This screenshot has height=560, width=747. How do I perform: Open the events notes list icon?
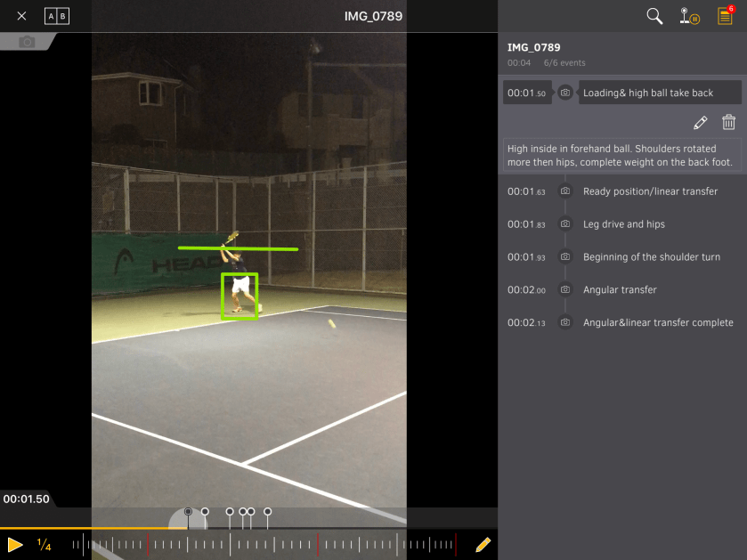pyautogui.click(x=726, y=16)
